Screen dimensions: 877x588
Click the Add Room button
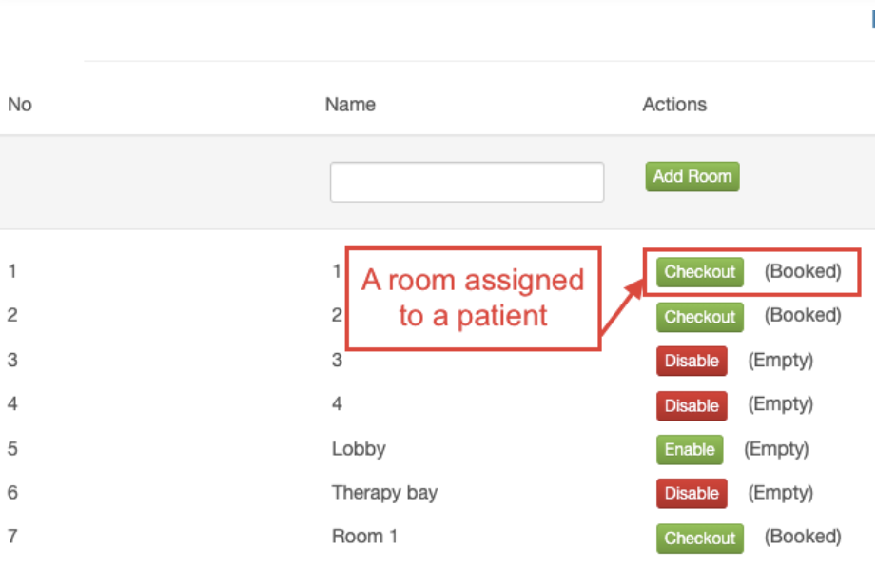(692, 176)
